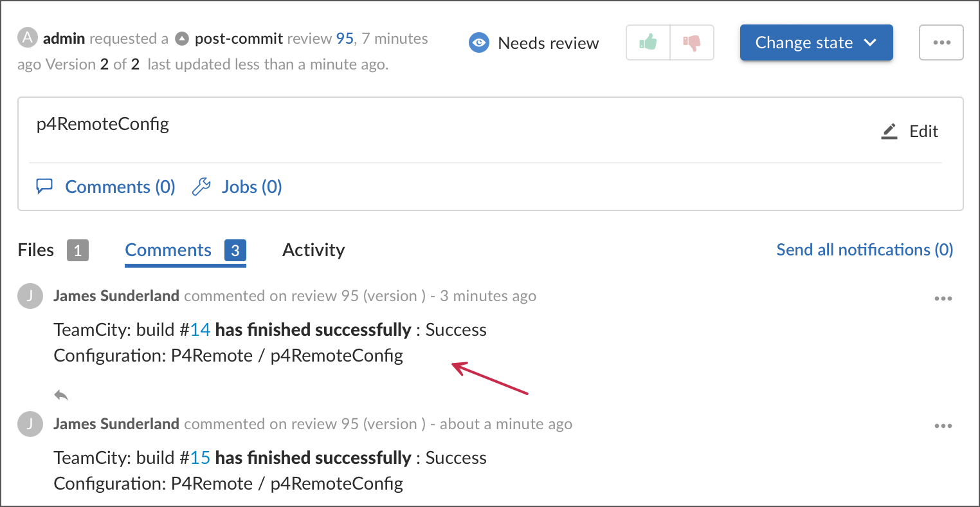980x507 pixels.
Task: Click Send all notifications link
Action: [864, 250]
